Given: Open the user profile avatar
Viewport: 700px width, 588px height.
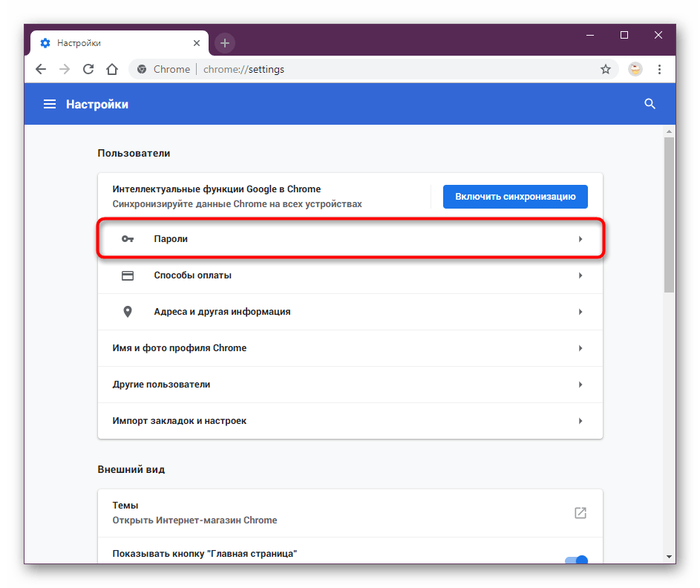Looking at the screenshot, I should coord(635,69).
